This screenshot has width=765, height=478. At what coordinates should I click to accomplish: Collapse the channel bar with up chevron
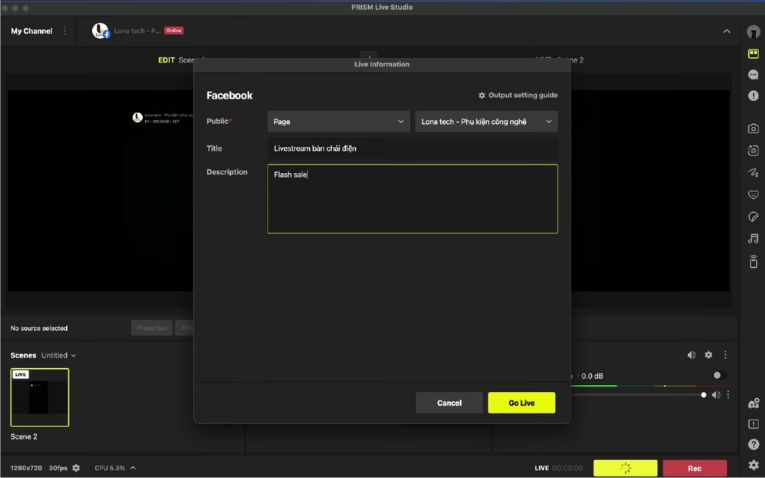726,31
